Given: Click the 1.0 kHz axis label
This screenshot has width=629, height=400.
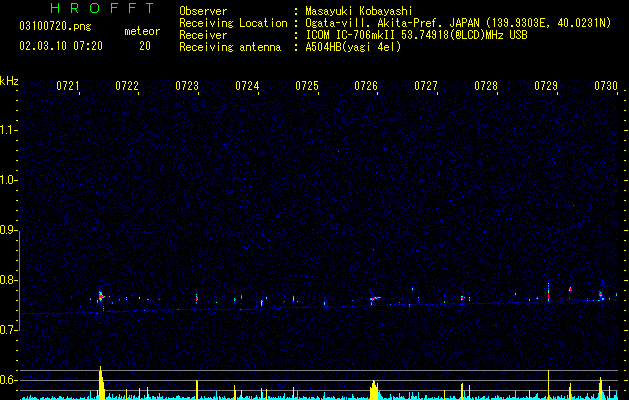Looking at the screenshot, I should 8,180.
